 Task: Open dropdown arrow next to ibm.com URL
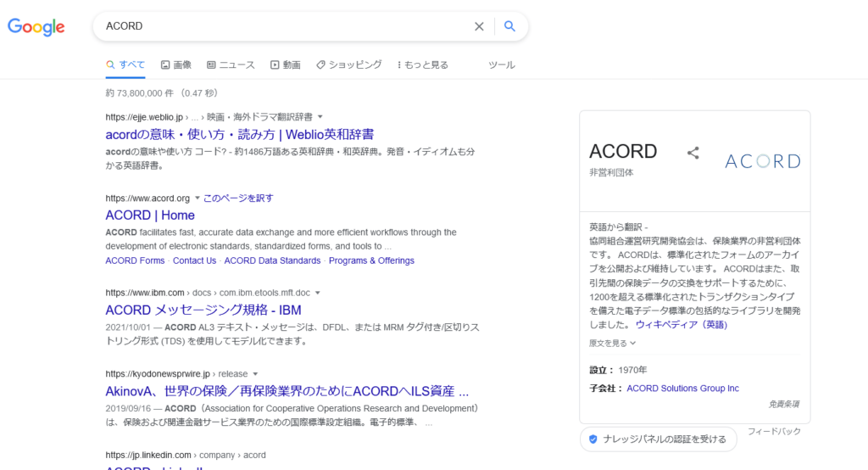(x=318, y=293)
